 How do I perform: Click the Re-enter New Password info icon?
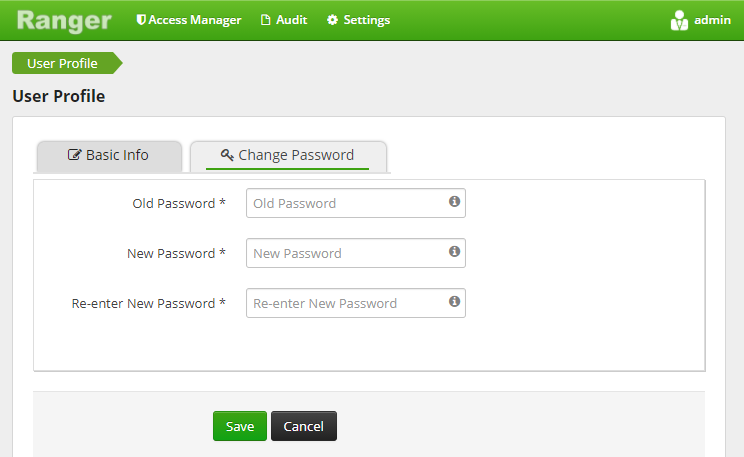[x=454, y=301]
